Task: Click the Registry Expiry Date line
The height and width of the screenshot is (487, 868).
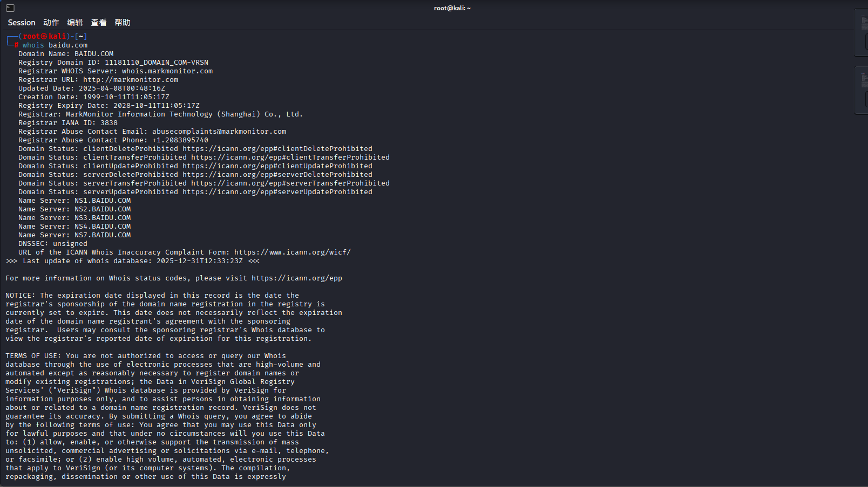Action: [109, 106]
